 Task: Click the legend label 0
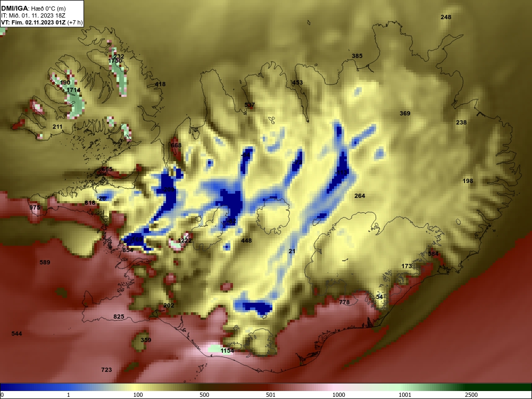click(2, 395)
